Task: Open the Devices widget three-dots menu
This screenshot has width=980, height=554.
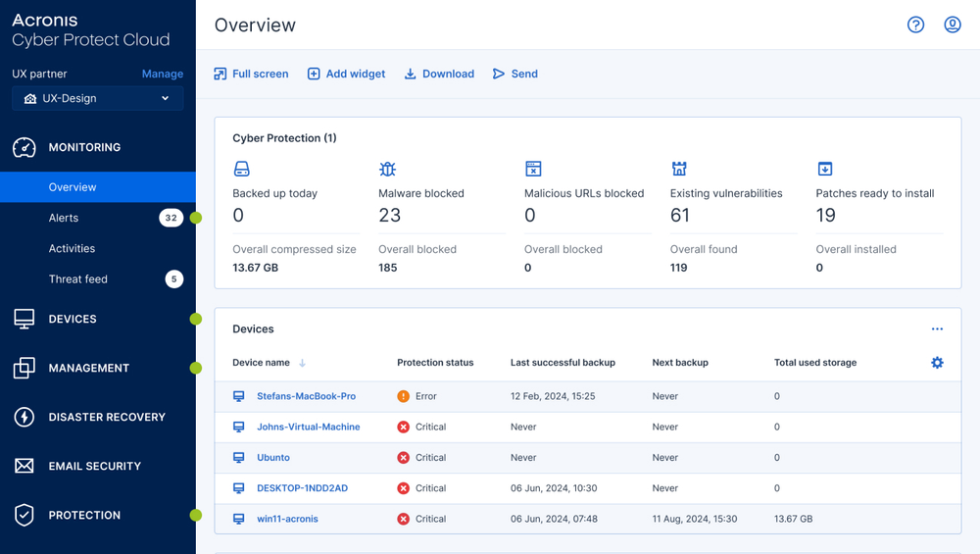Action: pos(937,329)
